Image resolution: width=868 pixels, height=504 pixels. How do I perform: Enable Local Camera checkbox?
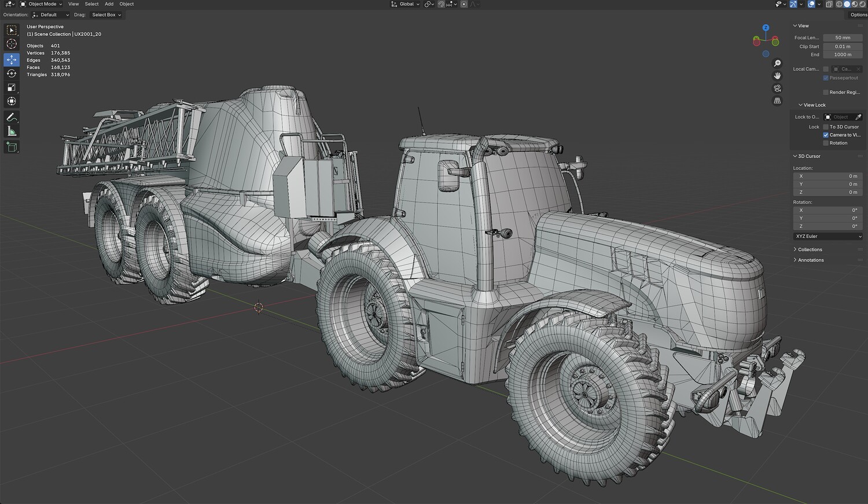tap(826, 69)
